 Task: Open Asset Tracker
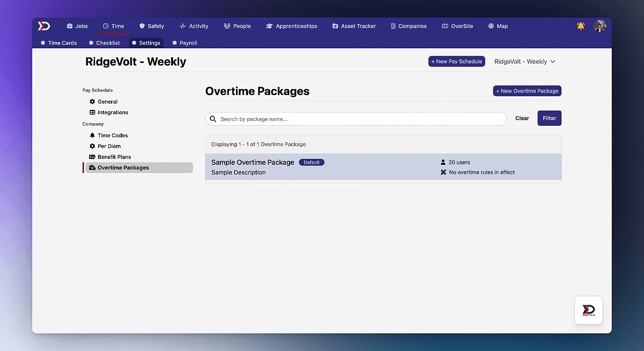354,26
